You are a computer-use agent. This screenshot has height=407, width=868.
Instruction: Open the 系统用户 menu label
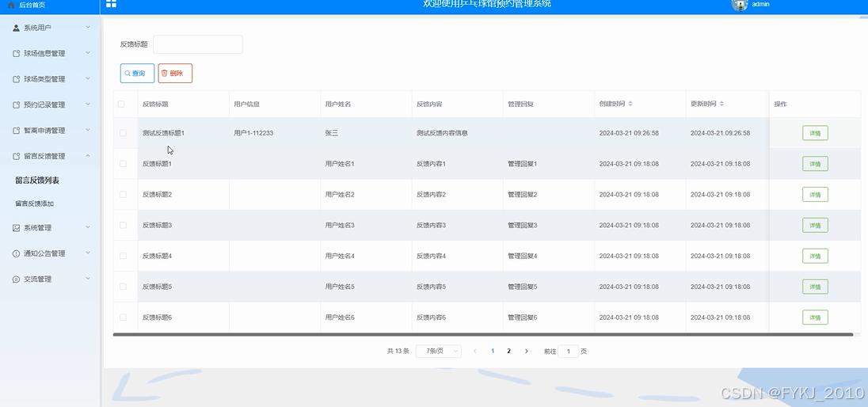(38, 28)
